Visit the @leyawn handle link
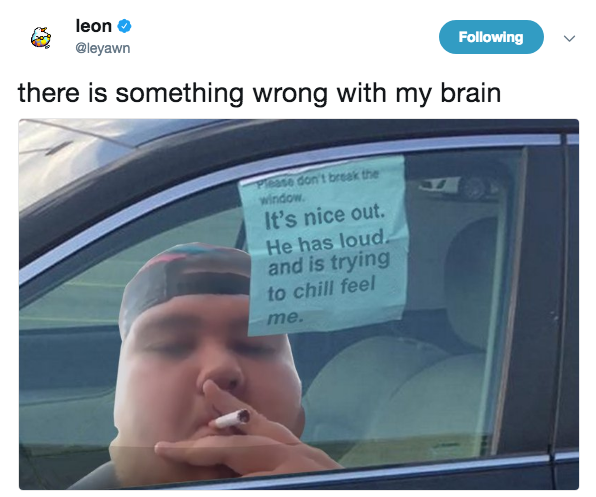 coord(103,48)
